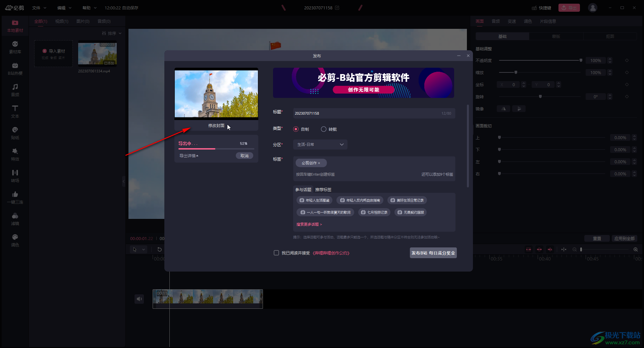Select the 自制 self-made radio button
This screenshot has width=644, height=348.
[x=296, y=129]
